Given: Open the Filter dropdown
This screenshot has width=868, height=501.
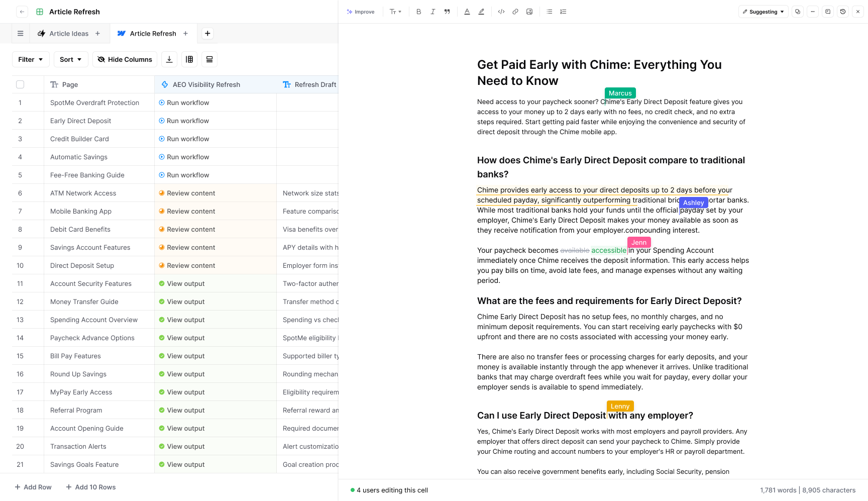Looking at the screenshot, I should [x=31, y=59].
